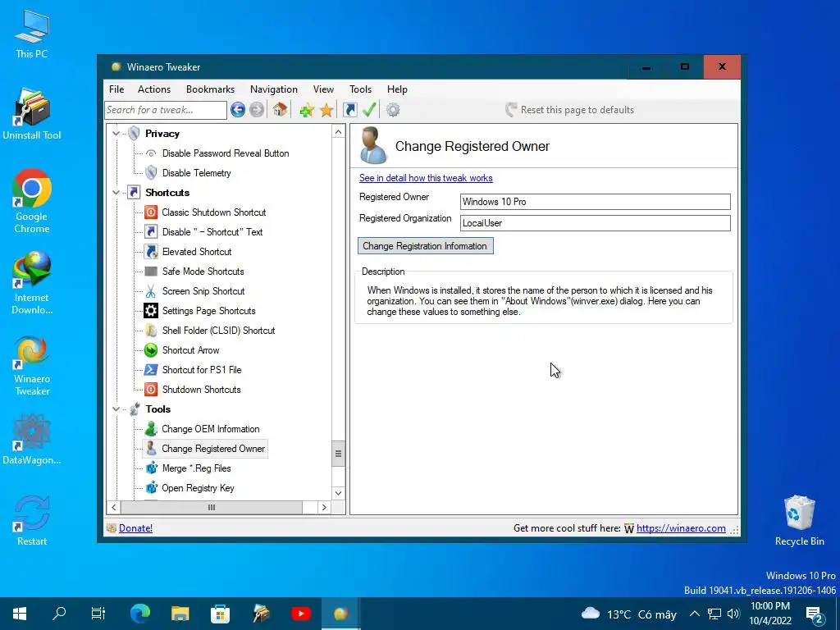Click in the Search for a tweak box

click(x=166, y=110)
